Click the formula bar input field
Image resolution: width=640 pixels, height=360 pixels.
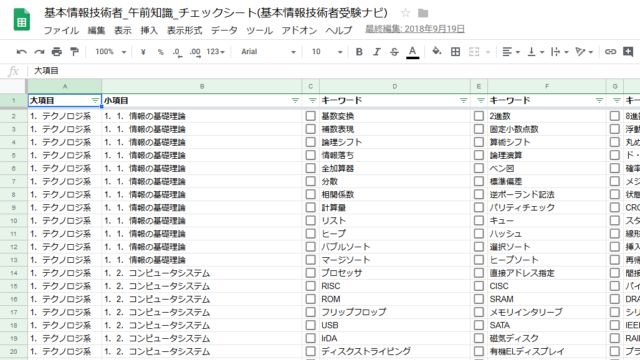(x=334, y=71)
